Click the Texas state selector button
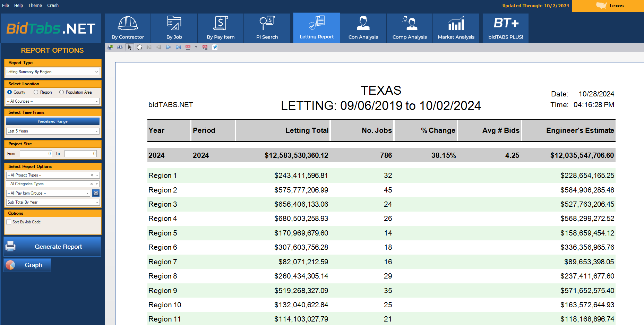The image size is (644, 325). click(x=608, y=6)
